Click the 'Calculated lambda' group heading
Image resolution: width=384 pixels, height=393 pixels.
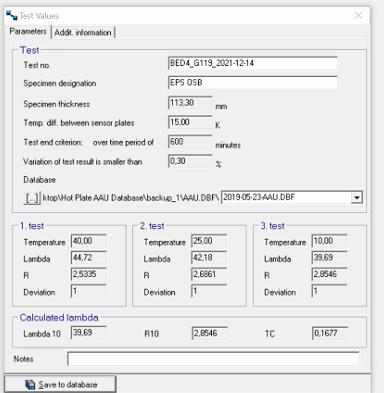coord(59,317)
